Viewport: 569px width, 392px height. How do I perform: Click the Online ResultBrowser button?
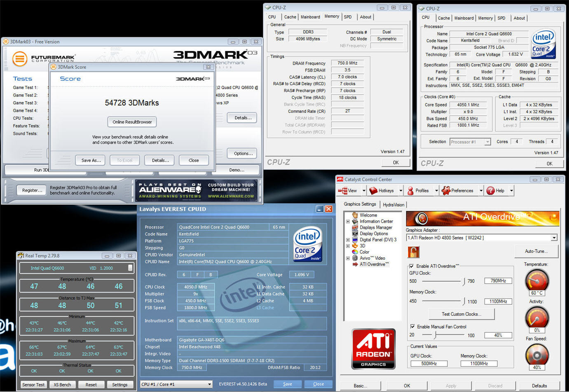coord(132,122)
